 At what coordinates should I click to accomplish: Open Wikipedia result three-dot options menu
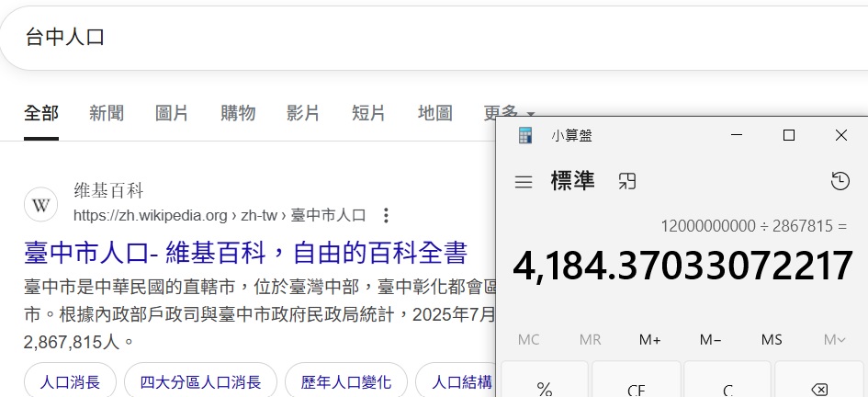387,215
